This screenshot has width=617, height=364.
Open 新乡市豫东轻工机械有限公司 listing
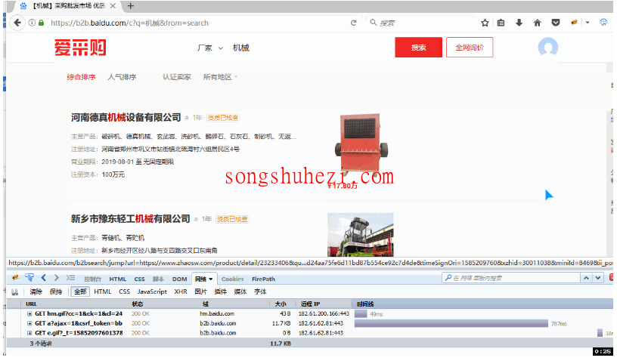131,219
